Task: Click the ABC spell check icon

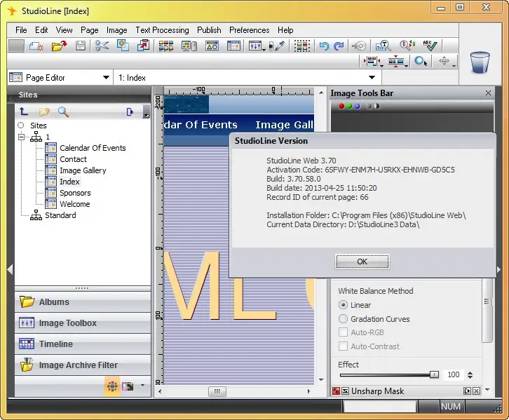Action: pyautogui.click(x=430, y=46)
